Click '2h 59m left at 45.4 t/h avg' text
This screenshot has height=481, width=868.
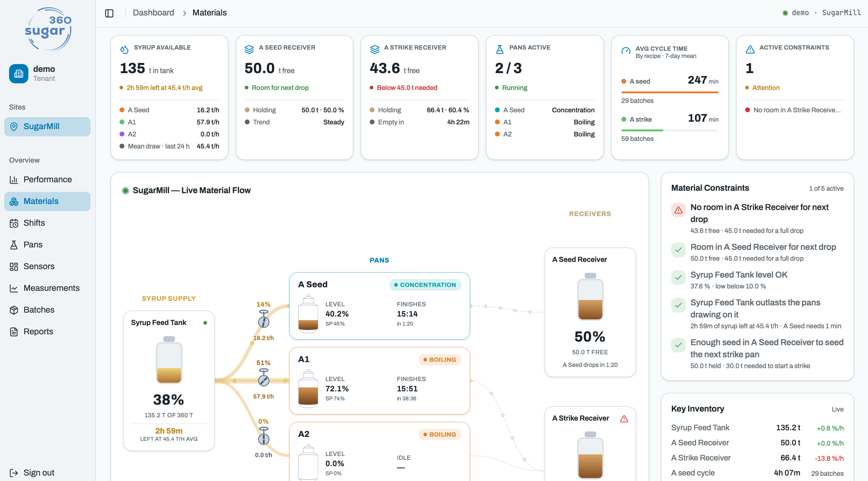(165, 88)
